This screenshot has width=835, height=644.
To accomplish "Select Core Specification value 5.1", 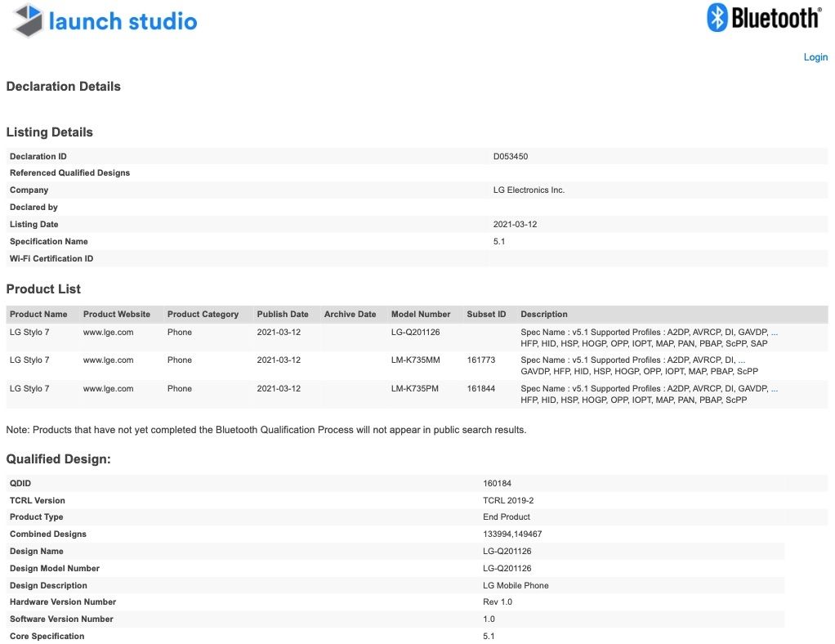I will coord(489,636).
